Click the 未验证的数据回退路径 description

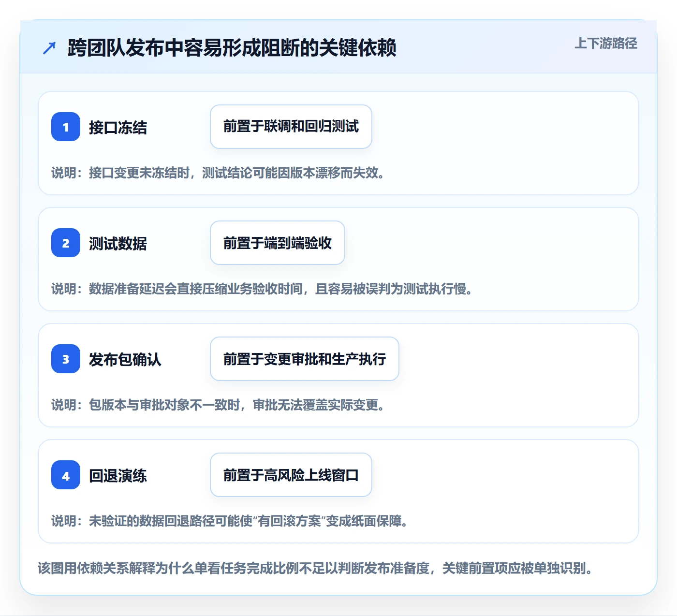point(230,521)
